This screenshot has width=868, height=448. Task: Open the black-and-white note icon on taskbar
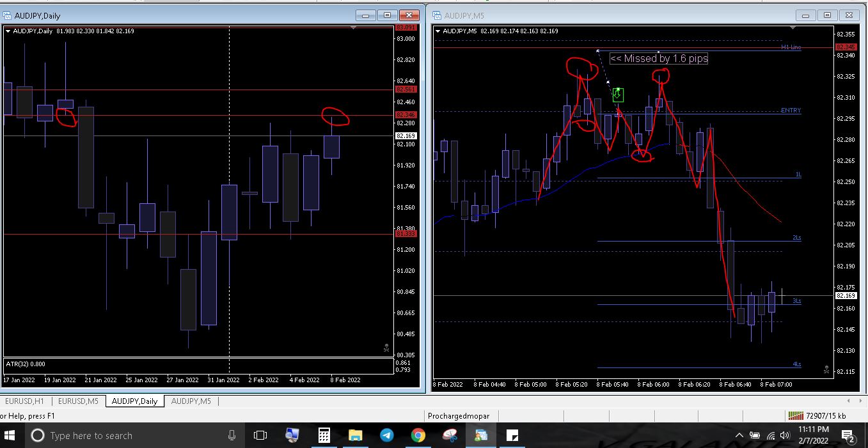(512, 436)
